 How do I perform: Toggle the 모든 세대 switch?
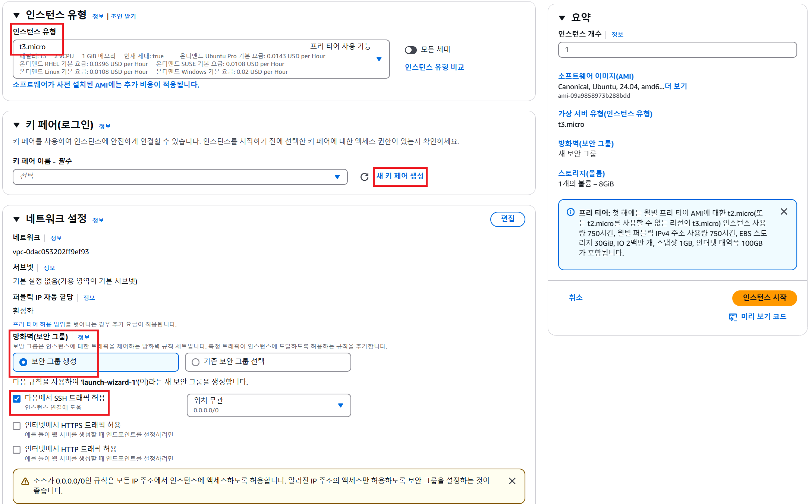click(410, 50)
